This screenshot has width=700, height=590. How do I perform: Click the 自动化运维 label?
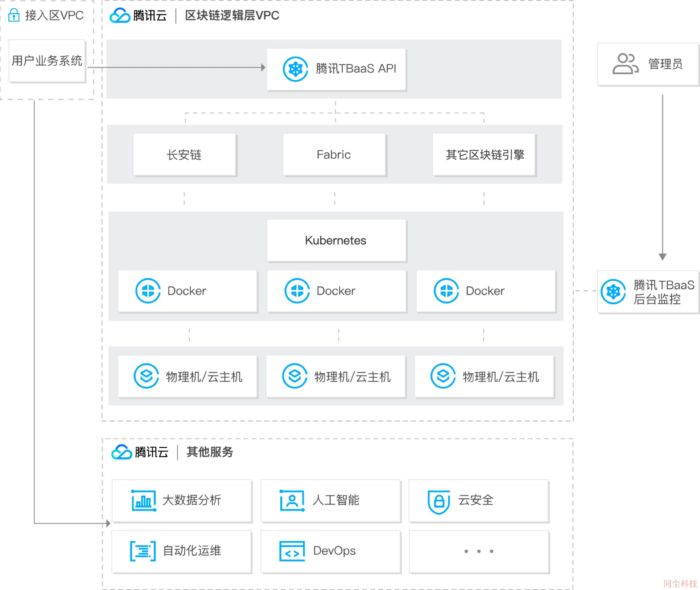click(192, 551)
